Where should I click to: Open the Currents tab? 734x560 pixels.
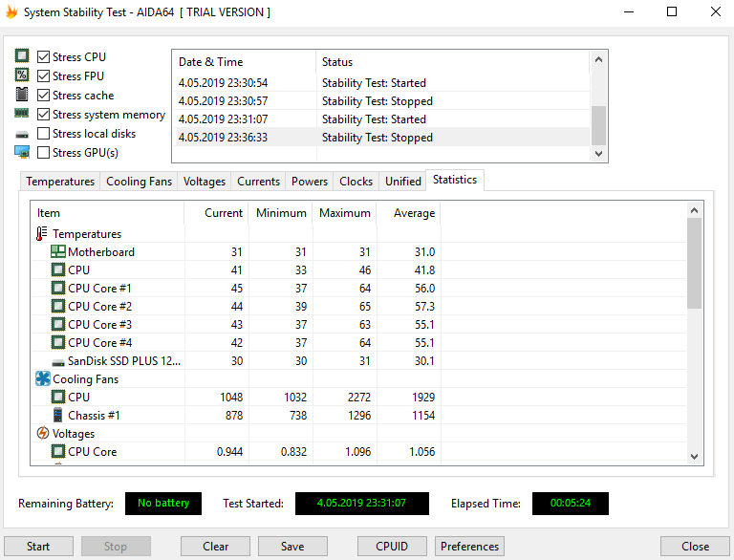click(x=258, y=182)
